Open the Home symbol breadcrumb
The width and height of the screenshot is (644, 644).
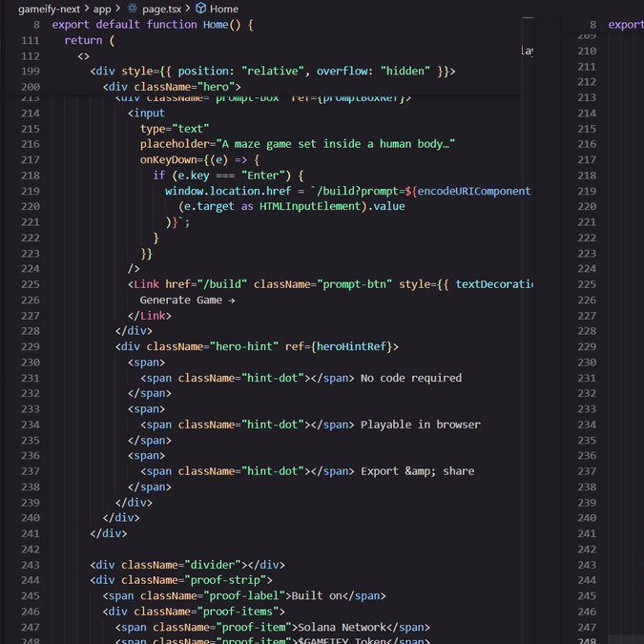pyautogui.click(x=224, y=9)
